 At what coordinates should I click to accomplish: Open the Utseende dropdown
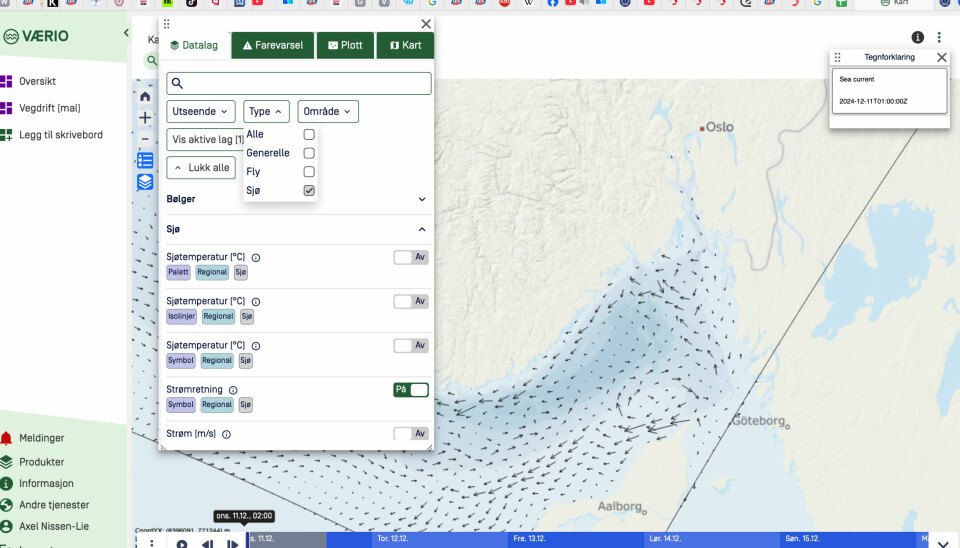(201, 112)
